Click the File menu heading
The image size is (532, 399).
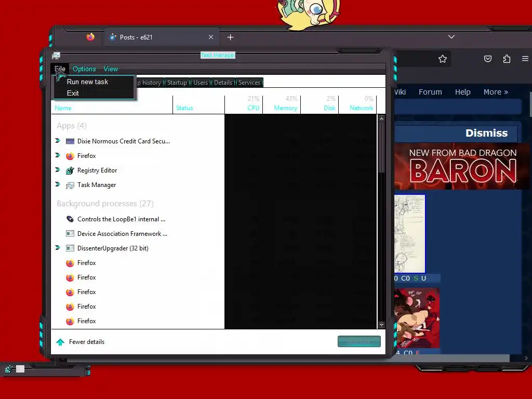point(60,69)
